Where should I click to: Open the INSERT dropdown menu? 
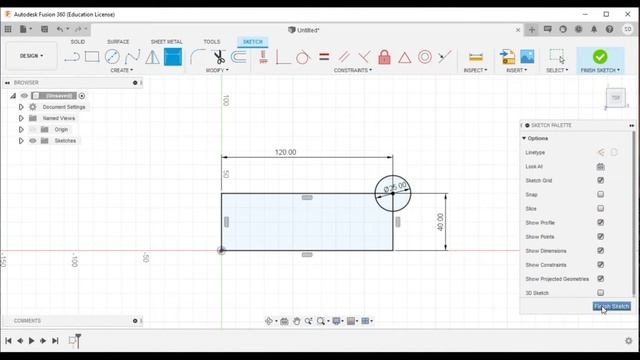coord(516,70)
